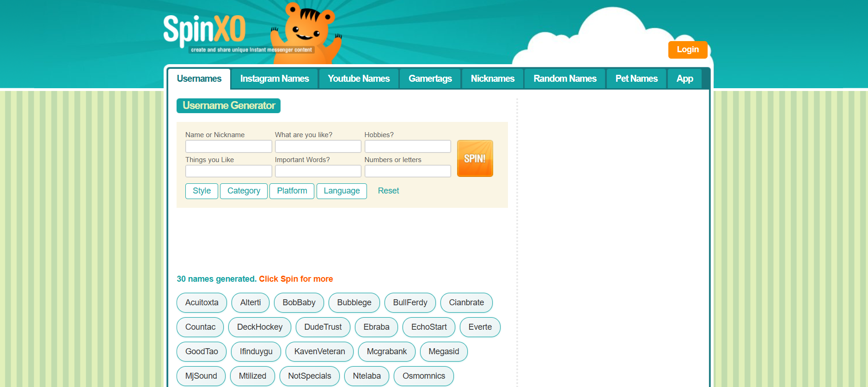Click the orange Login button
Screen dimensions: 868x387
[x=688, y=49]
